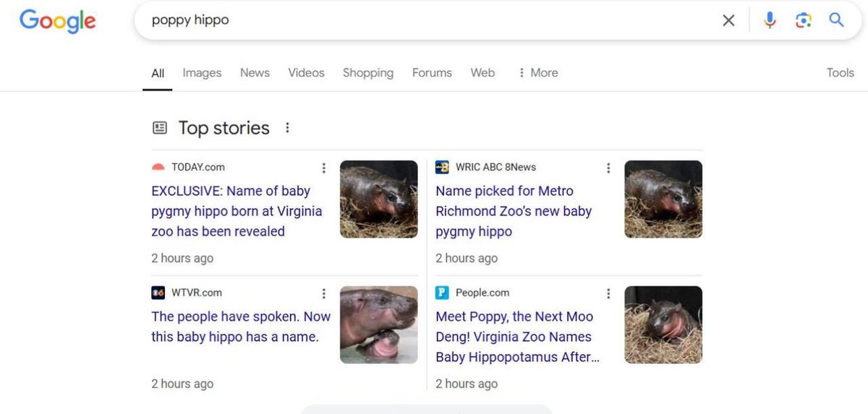Switch to the News tab
The image size is (868, 414).
tap(255, 73)
